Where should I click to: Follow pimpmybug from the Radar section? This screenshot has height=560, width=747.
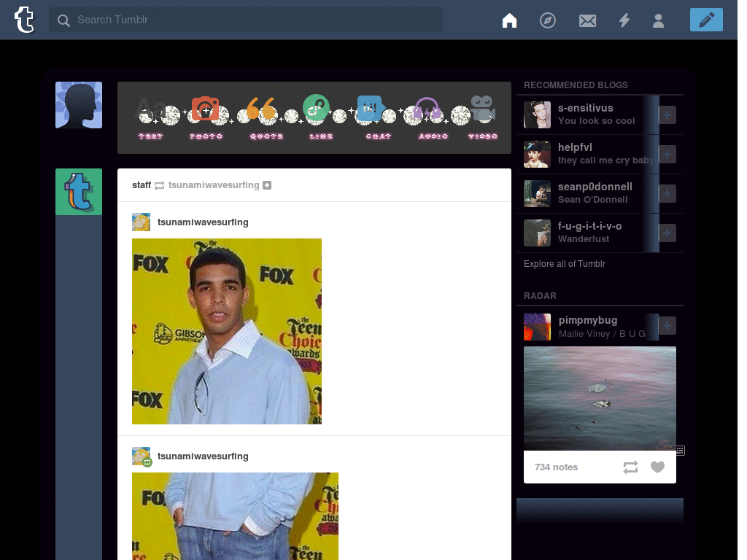pyautogui.click(x=667, y=326)
